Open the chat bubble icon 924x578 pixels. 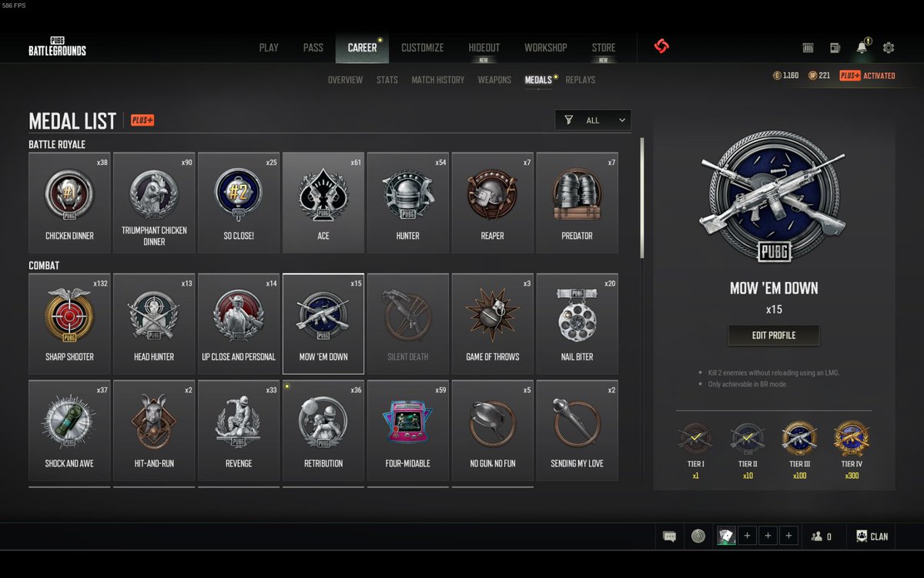pos(670,536)
